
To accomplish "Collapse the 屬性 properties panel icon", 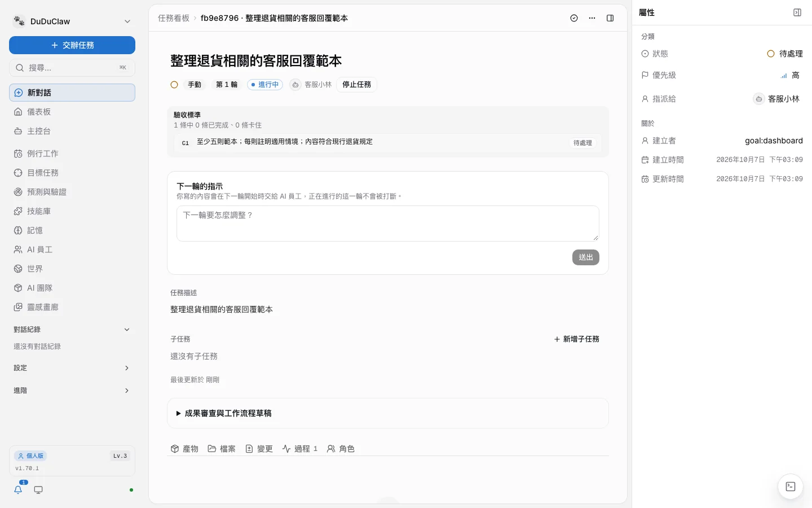I will point(797,12).
